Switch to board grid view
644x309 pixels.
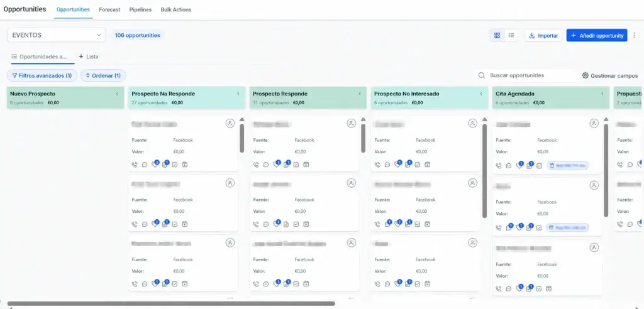[x=497, y=35]
